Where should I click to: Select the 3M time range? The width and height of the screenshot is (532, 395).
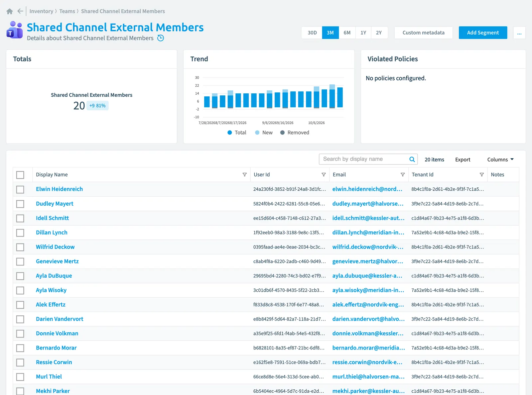coord(330,33)
